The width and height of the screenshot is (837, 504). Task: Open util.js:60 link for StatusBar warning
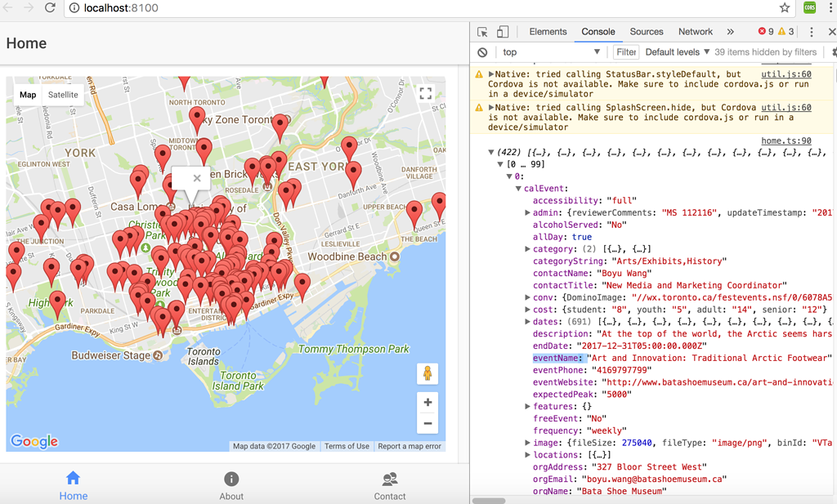[x=786, y=74]
